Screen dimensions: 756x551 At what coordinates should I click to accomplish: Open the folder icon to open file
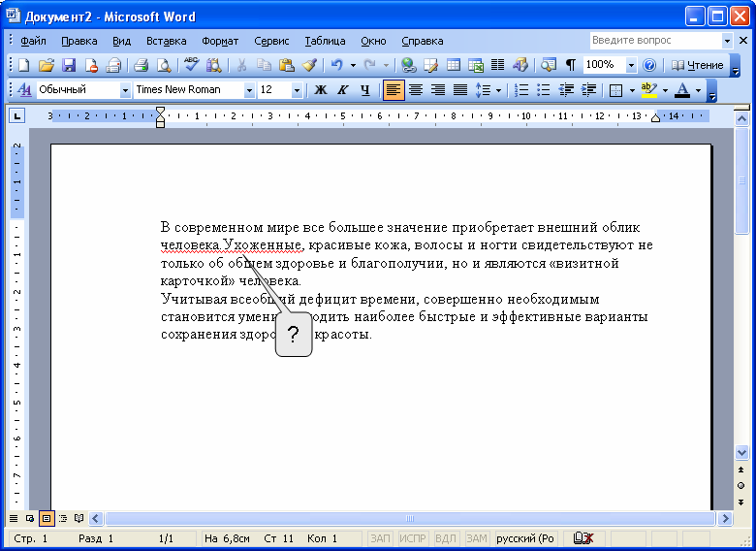[x=46, y=65]
